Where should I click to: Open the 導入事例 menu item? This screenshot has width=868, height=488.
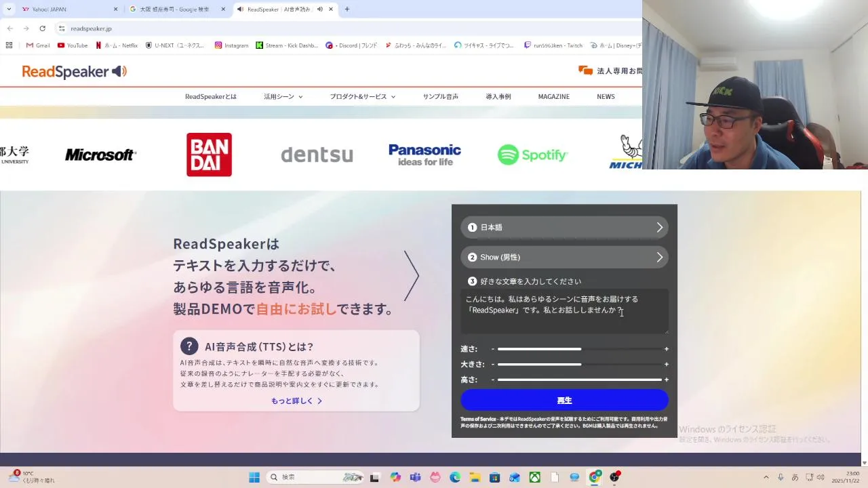[498, 97]
